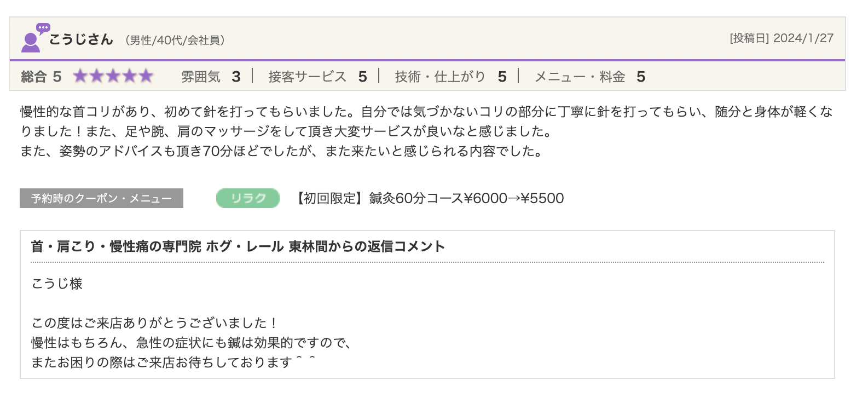Select the reviewer name こうじさん
Screen dimensions: 868x403
click(x=81, y=39)
